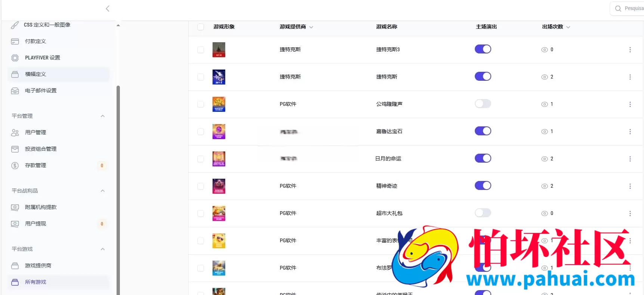644x295 pixels.
Task: Click the sidebar collapse arrow icon
Action: pyautogui.click(x=108, y=9)
